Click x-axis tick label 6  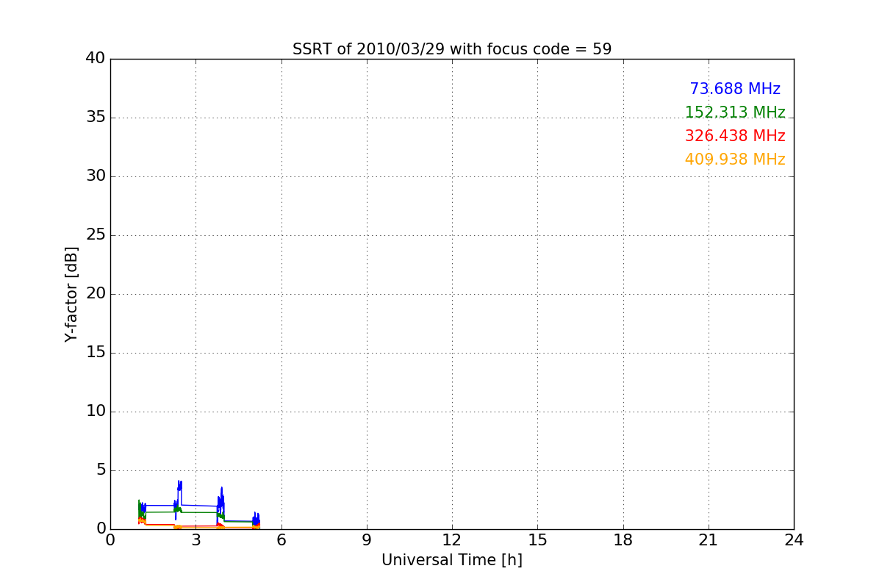click(x=281, y=540)
